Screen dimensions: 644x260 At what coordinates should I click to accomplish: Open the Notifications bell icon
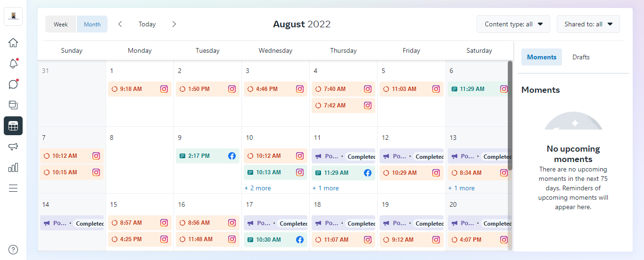[x=13, y=64]
